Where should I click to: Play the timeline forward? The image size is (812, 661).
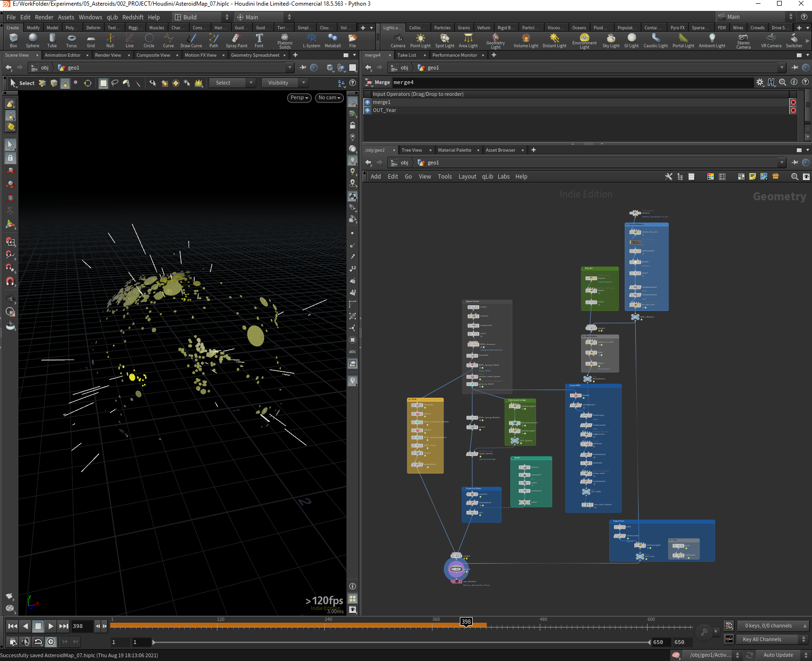(x=51, y=627)
